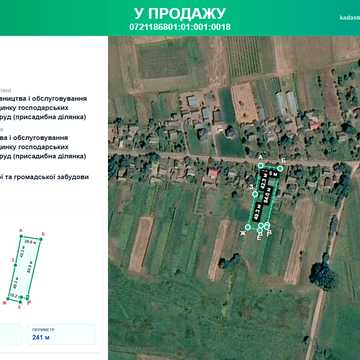Click vertex marker Б on the map plot
The image size is (360, 360).
(x=280, y=169)
